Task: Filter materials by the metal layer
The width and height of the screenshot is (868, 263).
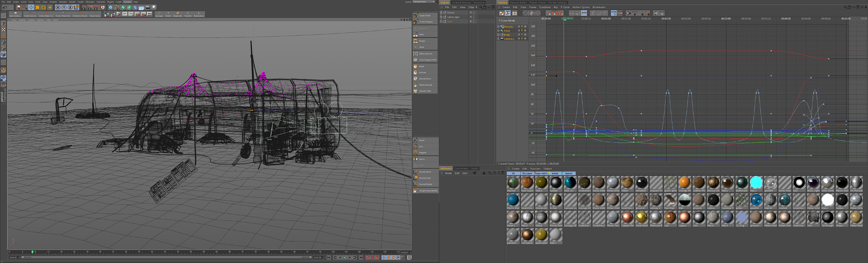Action: click(x=555, y=173)
